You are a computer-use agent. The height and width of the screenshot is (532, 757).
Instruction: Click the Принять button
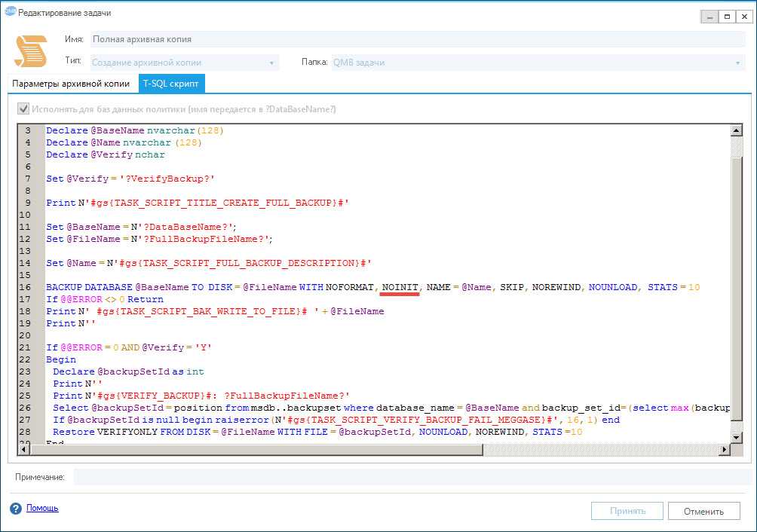[x=627, y=511]
